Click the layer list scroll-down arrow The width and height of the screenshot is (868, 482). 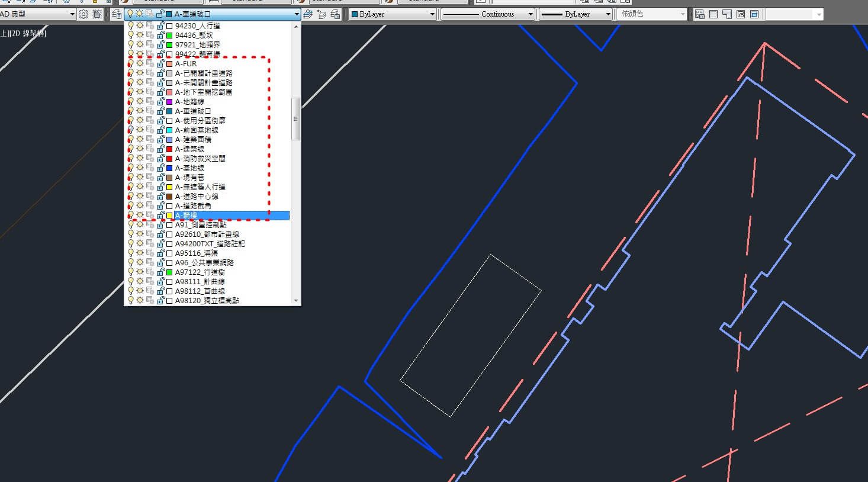[x=296, y=301]
